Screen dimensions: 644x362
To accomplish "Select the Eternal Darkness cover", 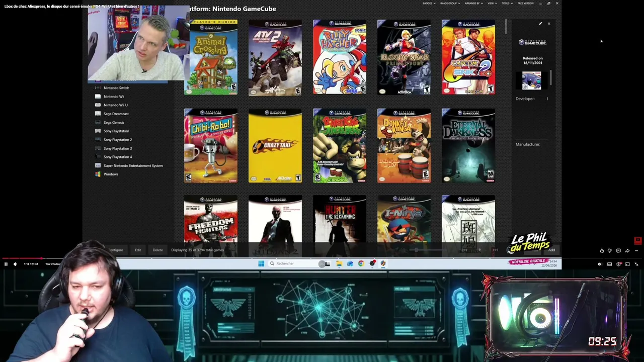I will click(468, 146).
